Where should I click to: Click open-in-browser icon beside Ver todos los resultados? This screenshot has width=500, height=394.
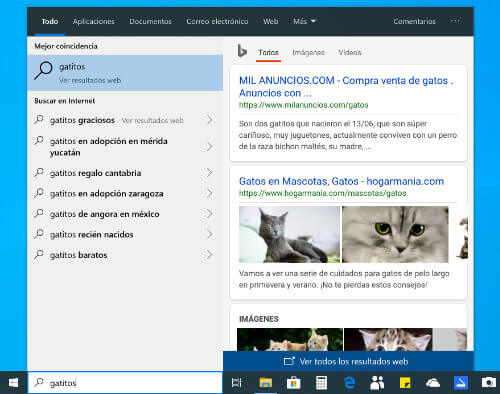[x=289, y=361]
